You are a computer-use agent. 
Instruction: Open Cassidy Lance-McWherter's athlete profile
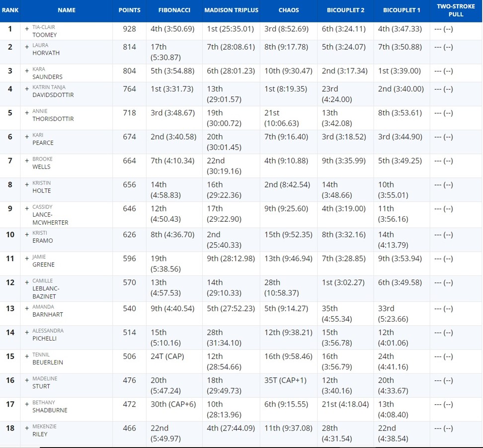(x=50, y=215)
